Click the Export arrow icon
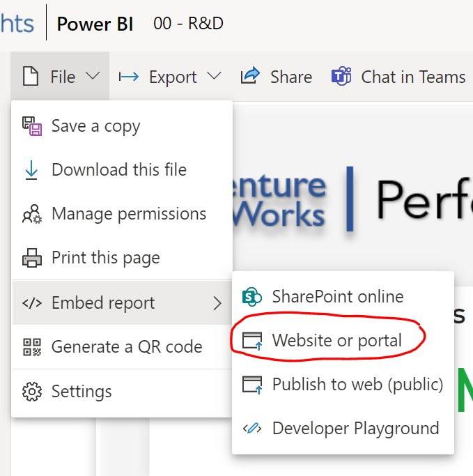The image size is (473, 476). click(129, 77)
